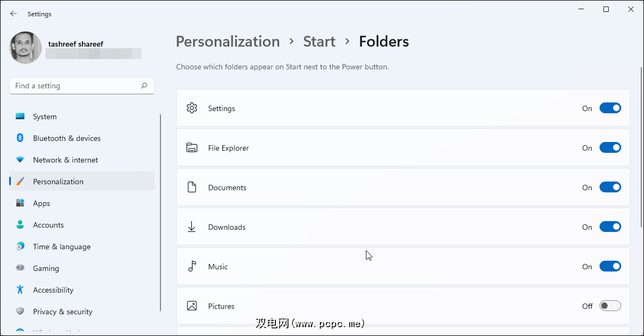Navigate to Personalization breadcrumb

(228, 42)
